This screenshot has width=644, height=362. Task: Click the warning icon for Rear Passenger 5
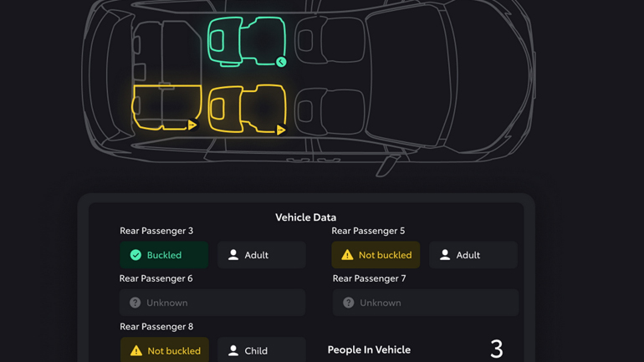coord(347,255)
